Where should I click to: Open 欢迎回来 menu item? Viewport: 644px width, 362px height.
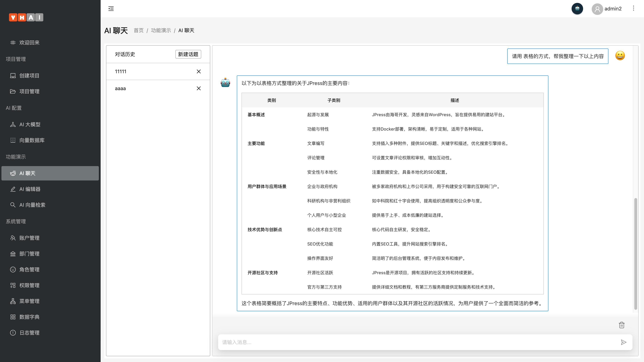50,43
